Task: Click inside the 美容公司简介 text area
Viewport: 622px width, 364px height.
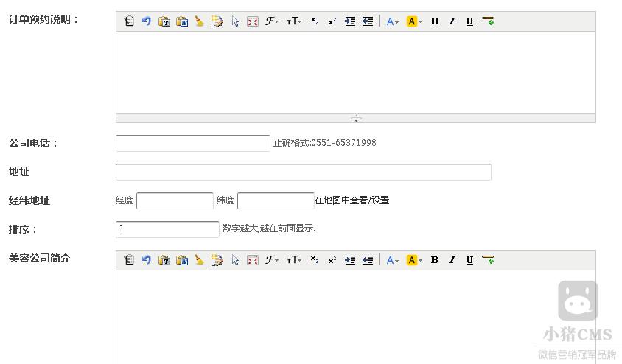Action: click(356, 318)
